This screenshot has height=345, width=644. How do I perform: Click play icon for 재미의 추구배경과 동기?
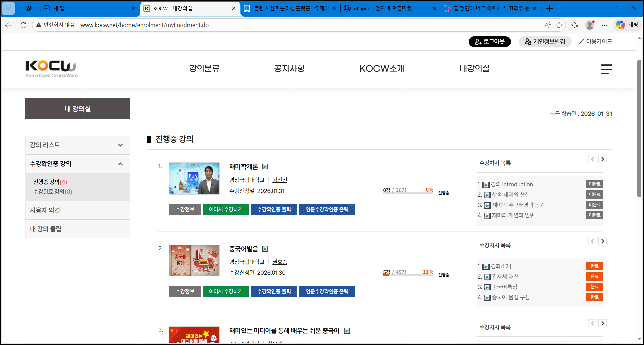[x=487, y=205]
